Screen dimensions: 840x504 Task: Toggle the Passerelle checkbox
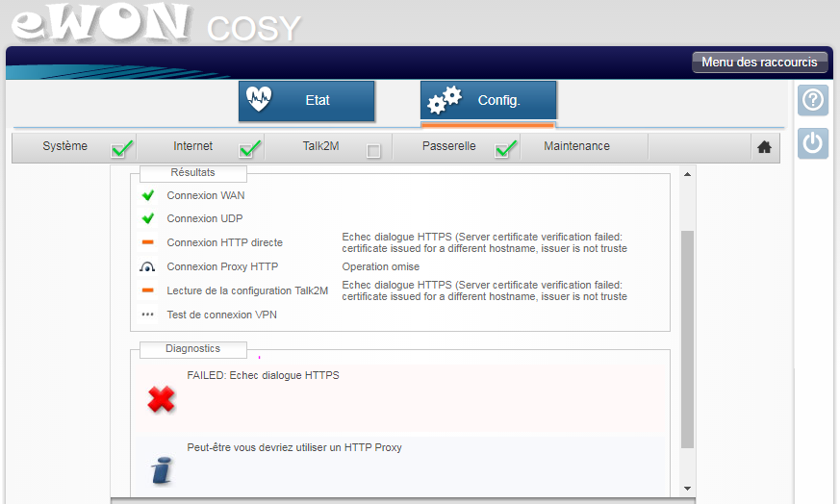coord(505,149)
